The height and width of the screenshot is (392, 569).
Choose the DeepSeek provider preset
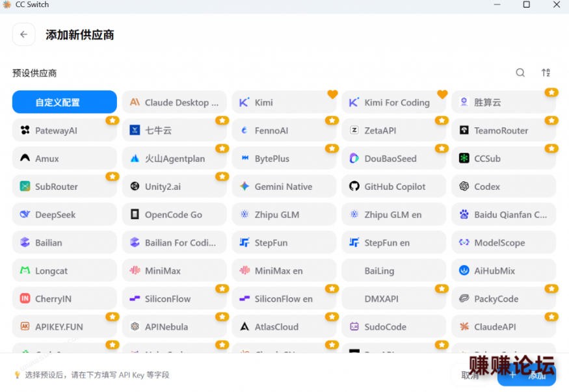coord(64,215)
